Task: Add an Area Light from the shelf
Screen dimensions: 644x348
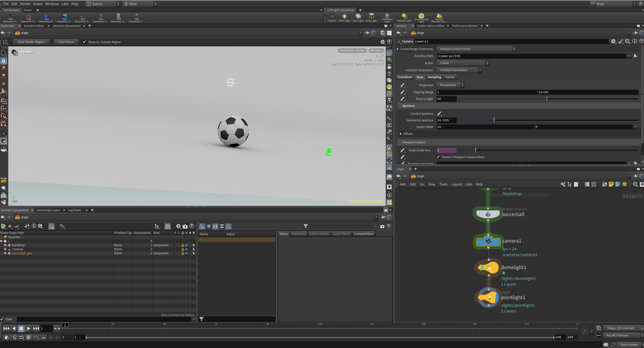Action: click(x=371, y=18)
